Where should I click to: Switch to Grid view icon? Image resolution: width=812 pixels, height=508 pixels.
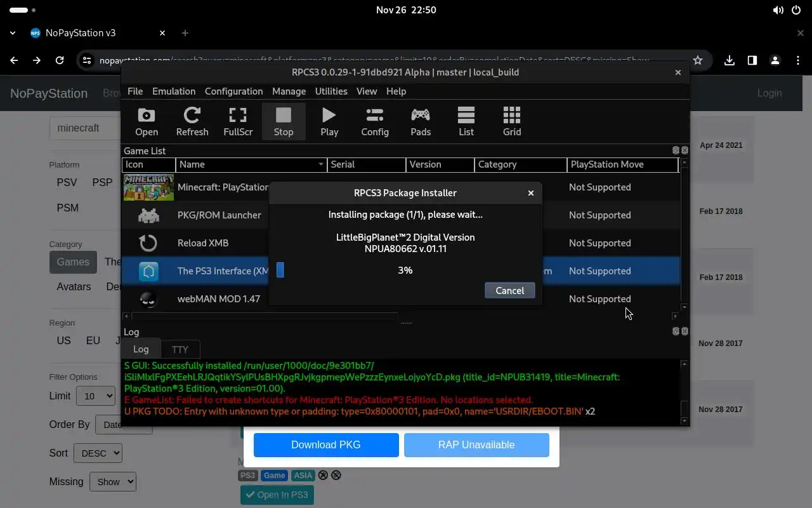tap(512, 121)
